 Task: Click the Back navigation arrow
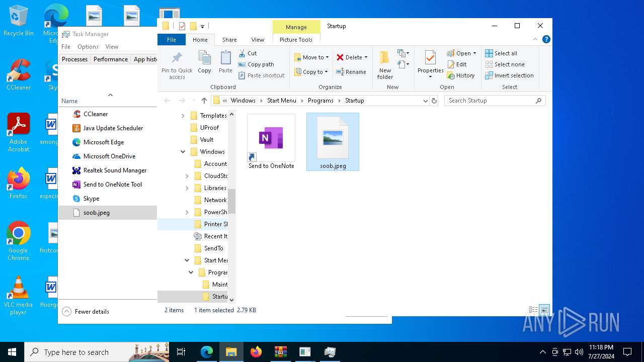click(168, 101)
